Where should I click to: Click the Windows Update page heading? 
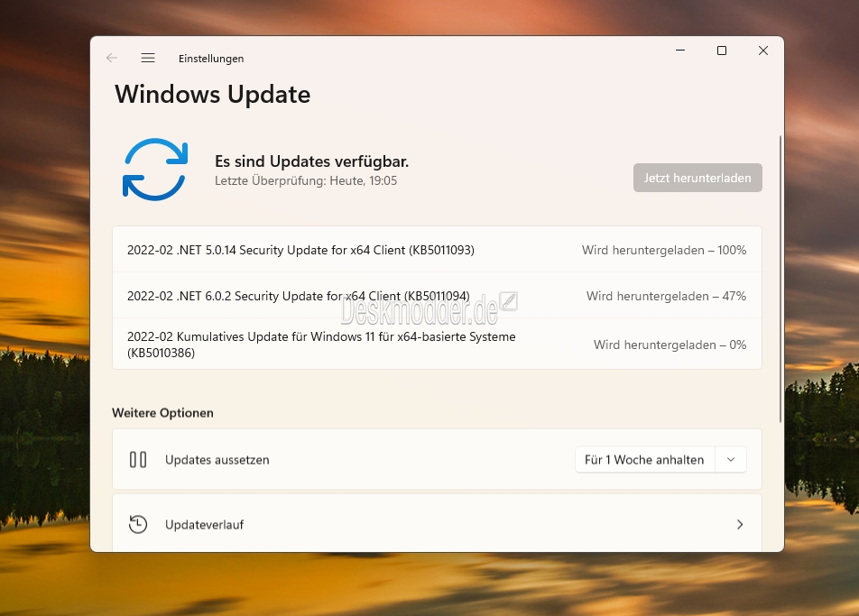pyautogui.click(x=213, y=94)
